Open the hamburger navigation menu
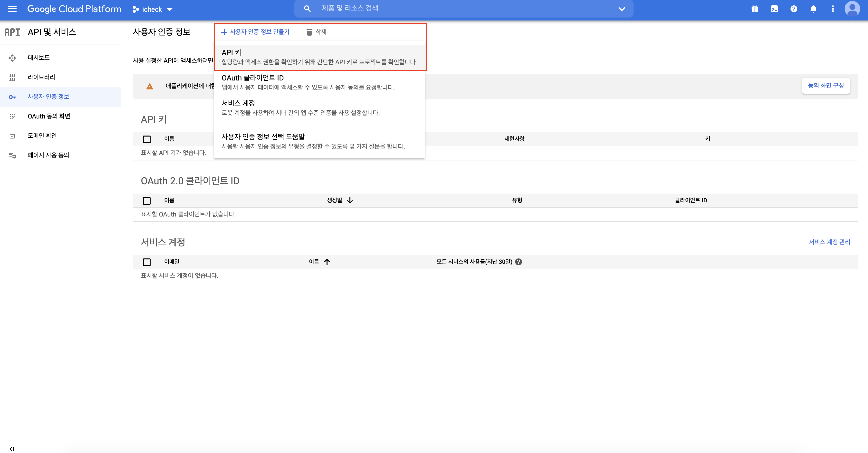This screenshot has width=868, height=453. (x=12, y=9)
